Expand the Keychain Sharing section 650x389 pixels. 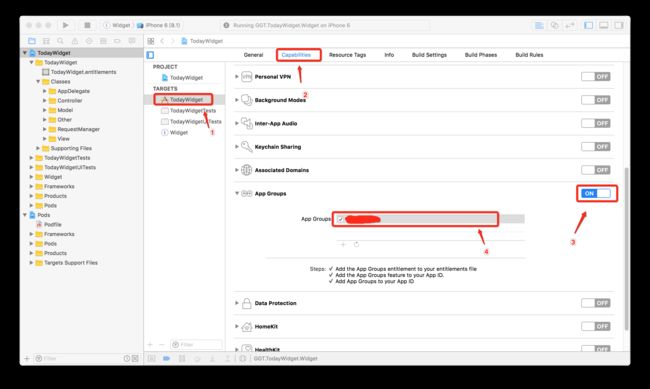click(237, 146)
